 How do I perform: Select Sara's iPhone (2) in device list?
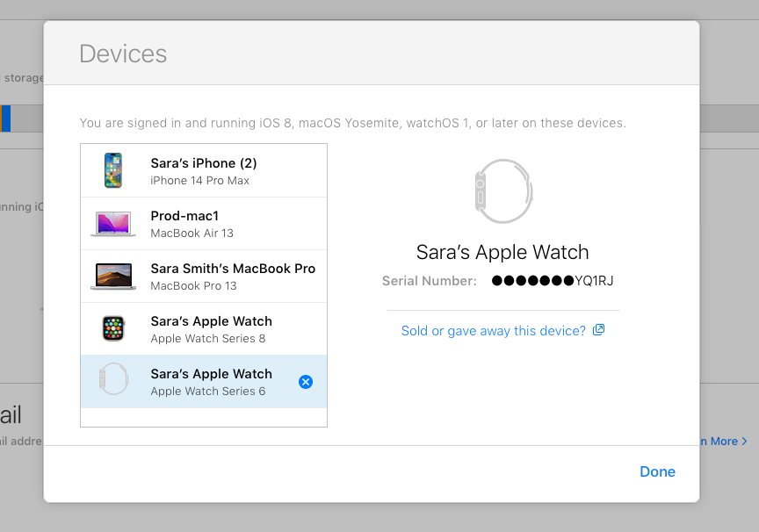(x=204, y=170)
